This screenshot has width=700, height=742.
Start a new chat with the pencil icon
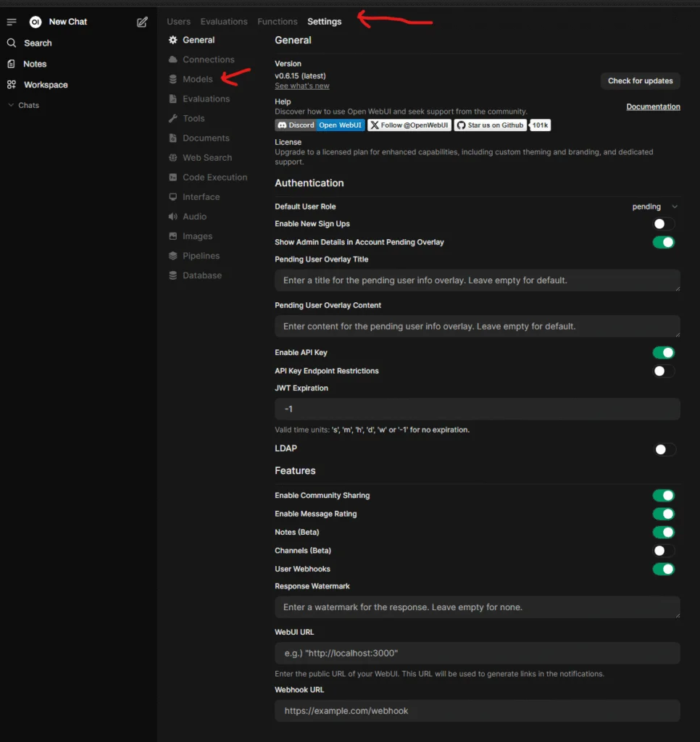click(142, 22)
